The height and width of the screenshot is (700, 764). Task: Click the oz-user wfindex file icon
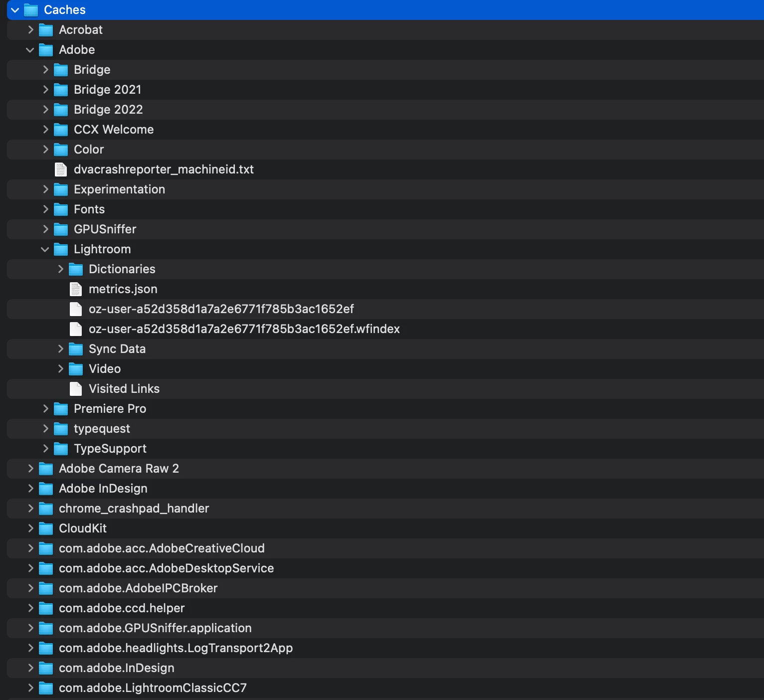pyautogui.click(x=76, y=329)
